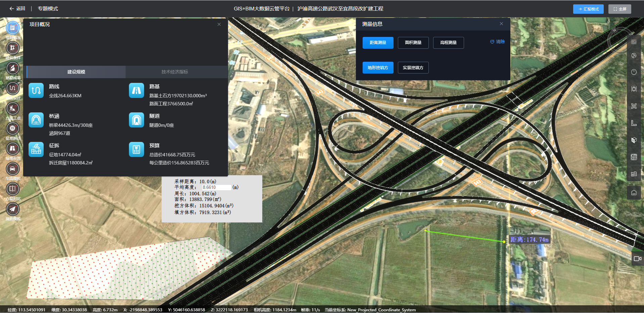Screen dimensions: 644x313
Task: Switch to 实景挖填方 mode
Action: coord(413,68)
